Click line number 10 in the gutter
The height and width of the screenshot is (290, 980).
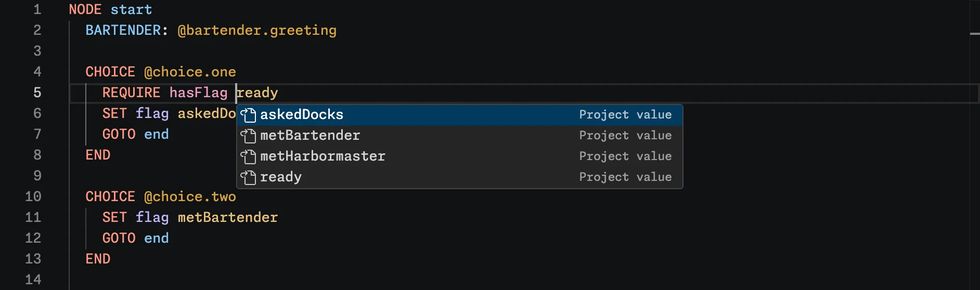tap(33, 196)
